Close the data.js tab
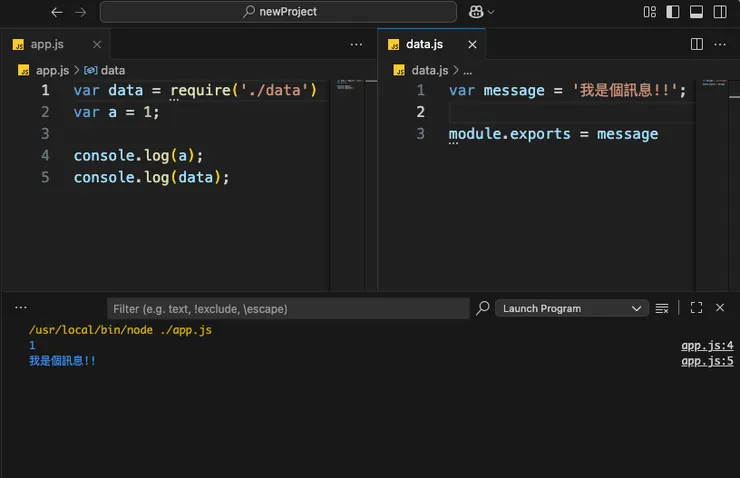The height and width of the screenshot is (478, 740). click(472, 44)
